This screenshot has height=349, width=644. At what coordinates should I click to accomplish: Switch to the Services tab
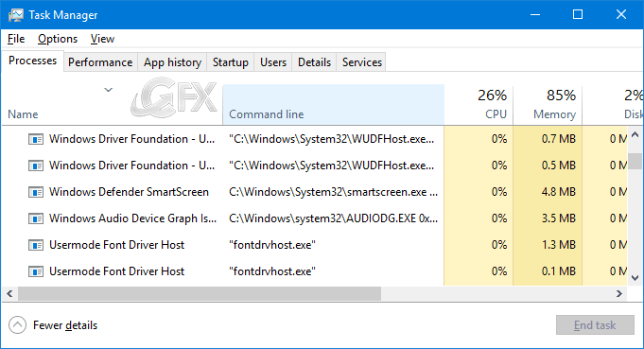(362, 62)
